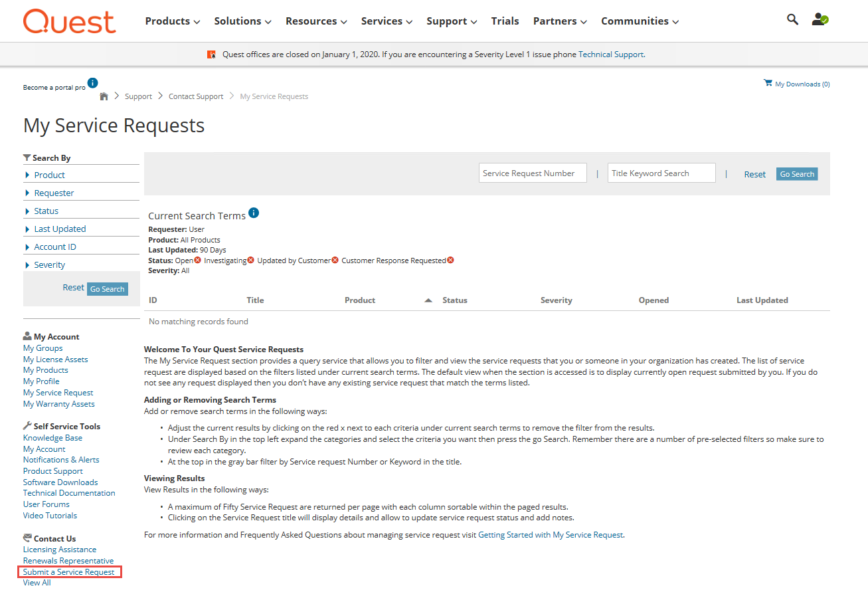This screenshot has height=614, width=868.
Task: Click the home icon in breadcrumb
Action: 104,96
